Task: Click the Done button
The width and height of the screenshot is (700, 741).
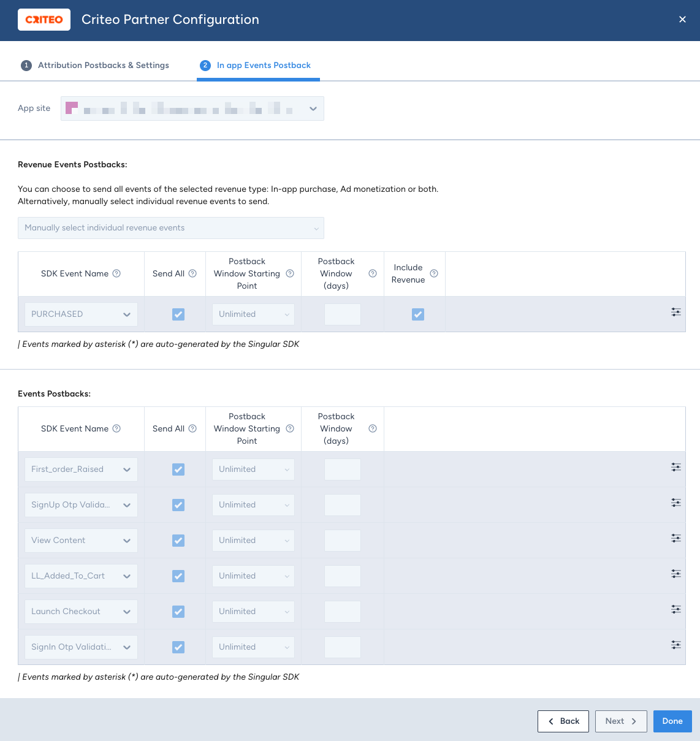Action: 672,721
